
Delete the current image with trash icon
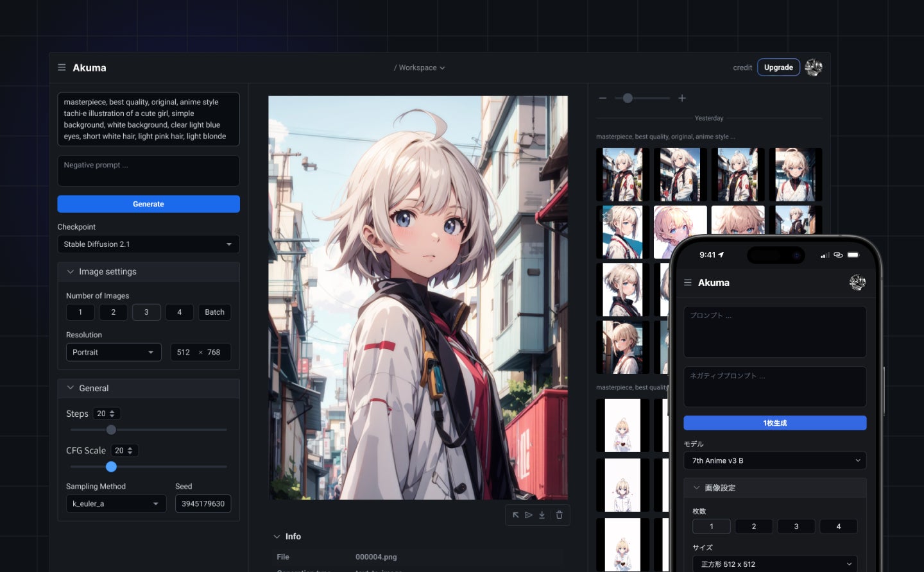coord(559,514)
